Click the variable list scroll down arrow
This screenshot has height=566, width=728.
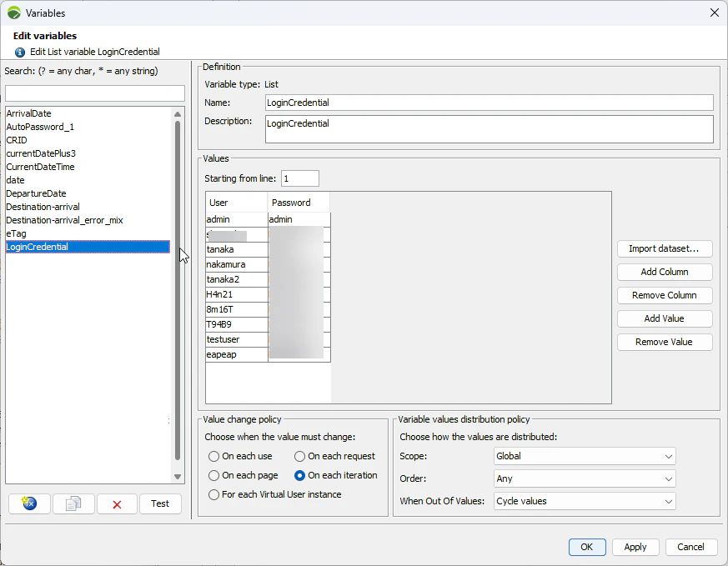click(x=178, y=477)
